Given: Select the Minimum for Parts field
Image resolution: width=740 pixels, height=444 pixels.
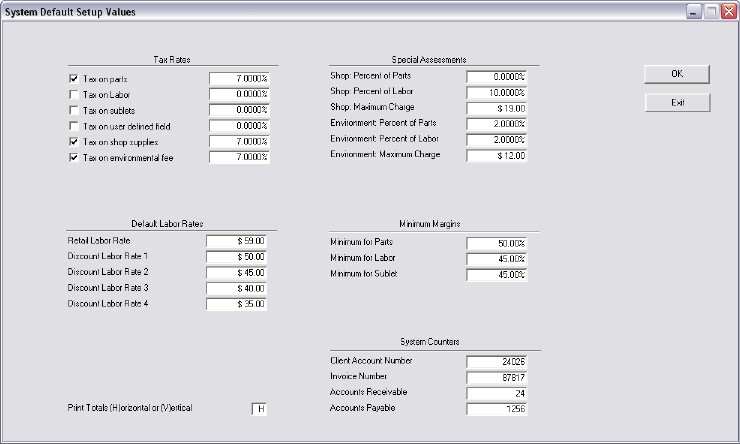Looking at the screenshot, I should click(x=497, y=243).
